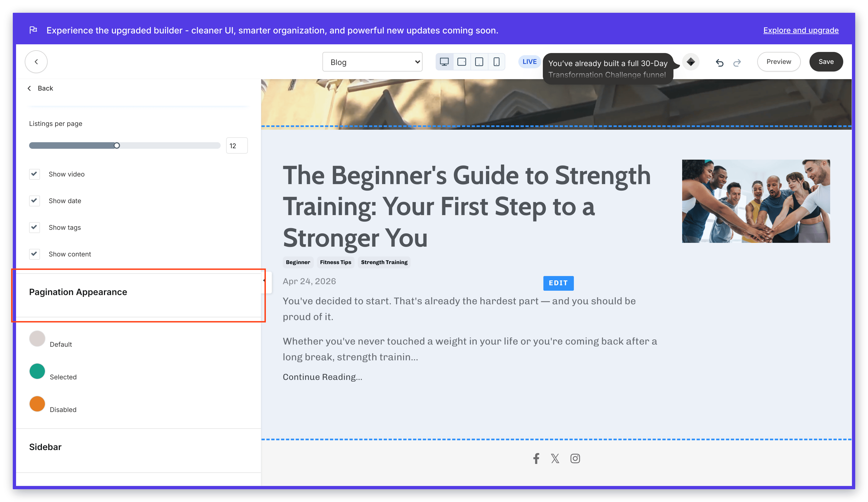Click the blog post title heading

click(467, 207)
